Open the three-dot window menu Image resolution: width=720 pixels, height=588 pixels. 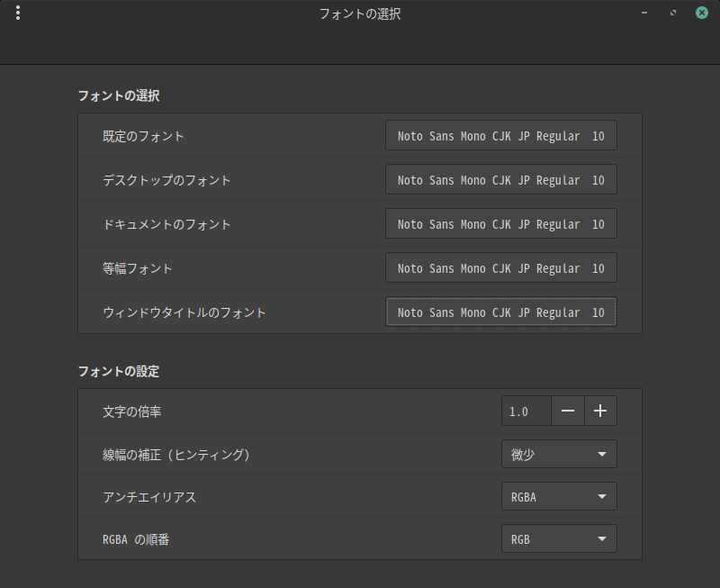pos(18,13)
